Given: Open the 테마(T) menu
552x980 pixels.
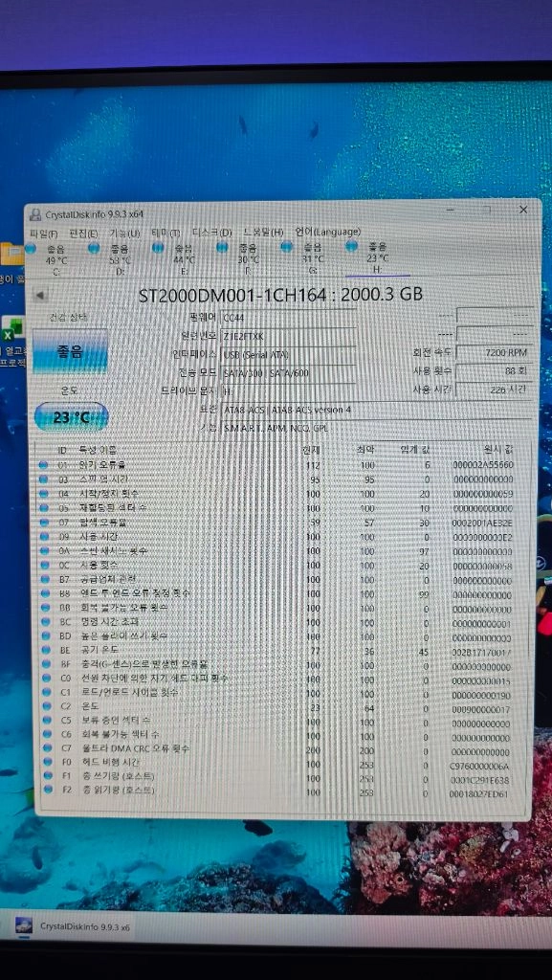Looking at the screenshot, I should pos(166,233).
